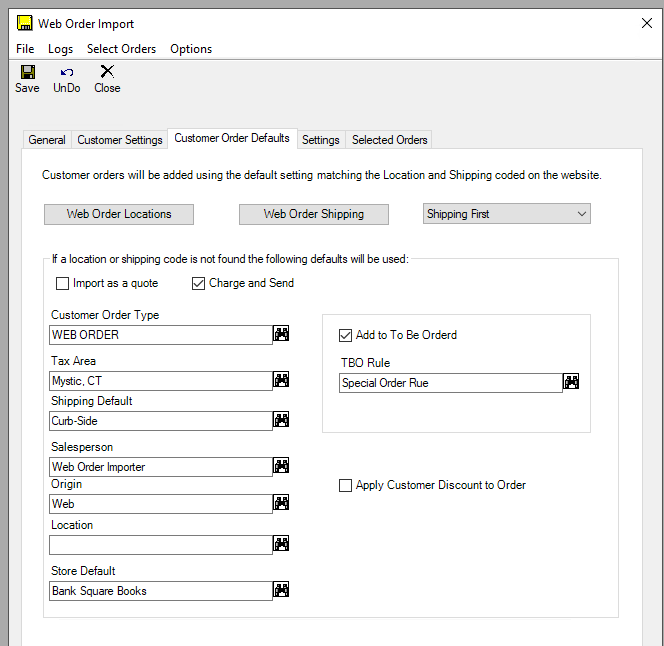Enable Import as a quote checkbox
The width and height of the screenshot is (664, 646).
(x=62, y=283)
